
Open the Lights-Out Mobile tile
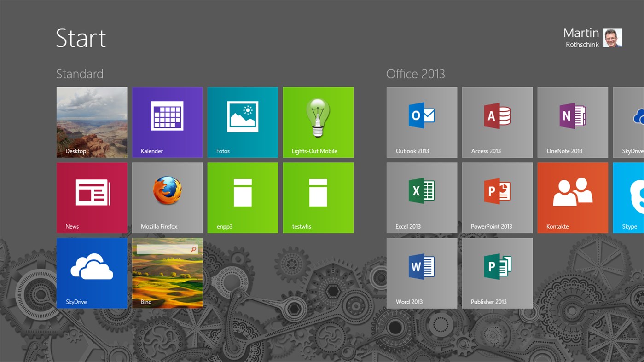pos(318,122)
